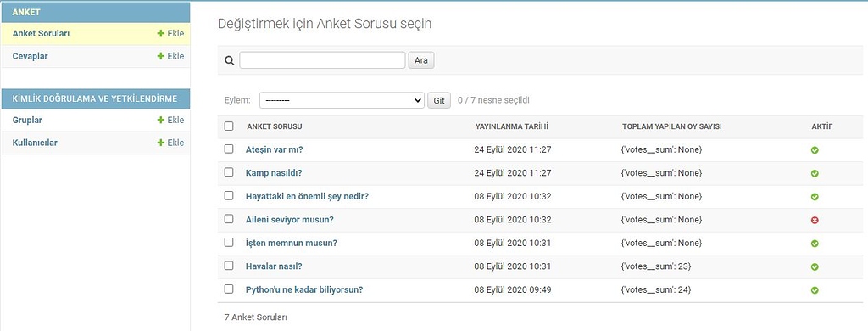Select checkbox for Python'u ne kadar biliyorsun?

tap(229, 289)
